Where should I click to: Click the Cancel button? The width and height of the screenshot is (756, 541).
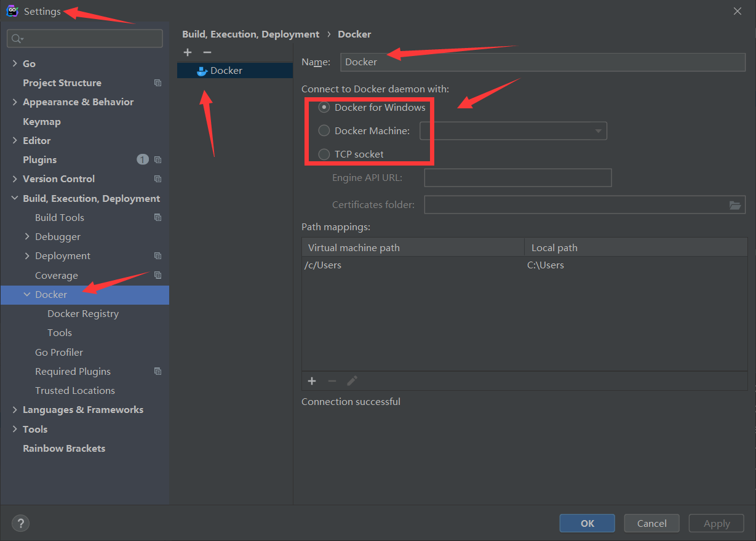652,523
